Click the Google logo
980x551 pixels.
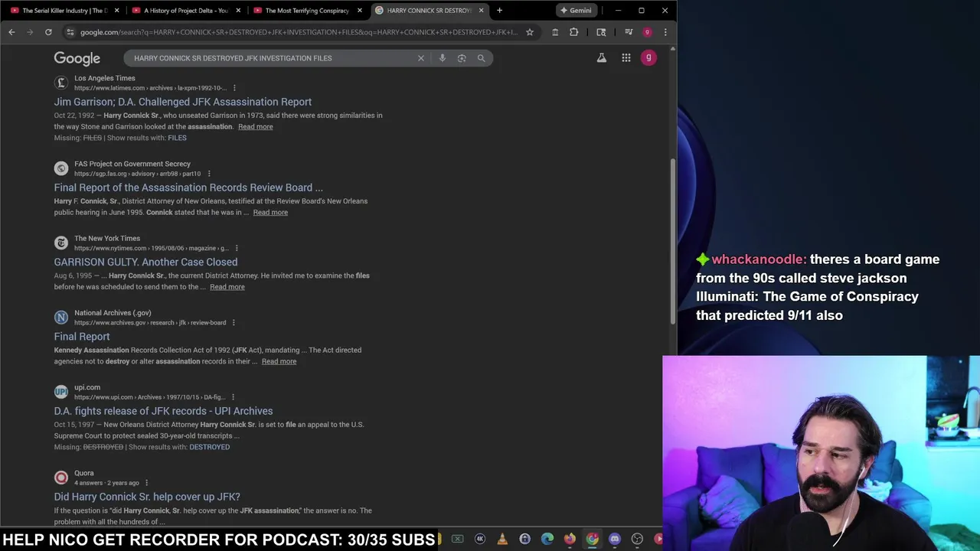pyautogui.click(x=77, y=58)
